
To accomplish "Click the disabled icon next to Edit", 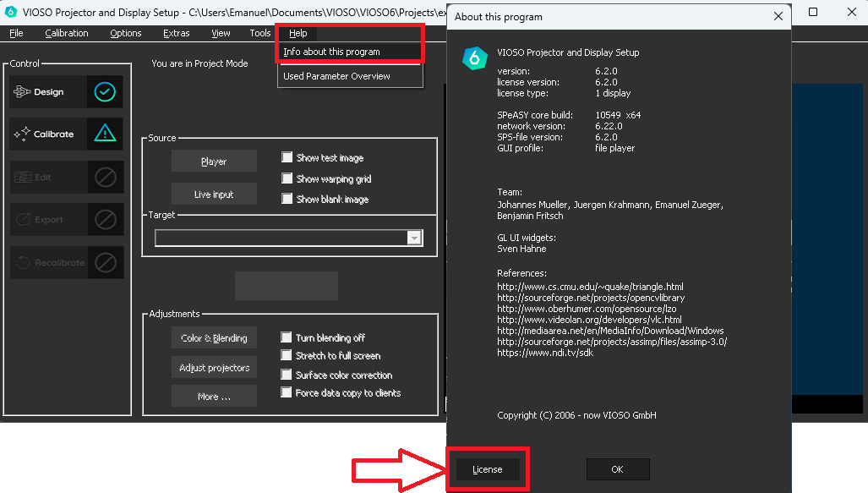I will pos(105,178).
